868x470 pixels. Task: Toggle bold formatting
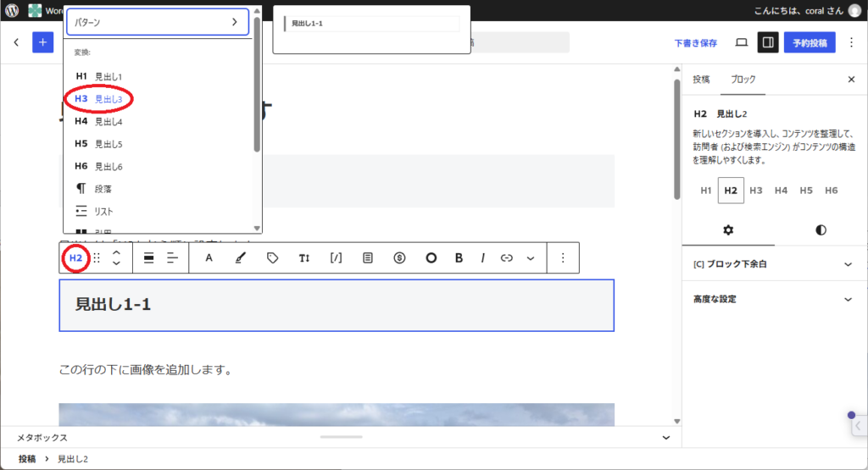click(x=459, y=257)
